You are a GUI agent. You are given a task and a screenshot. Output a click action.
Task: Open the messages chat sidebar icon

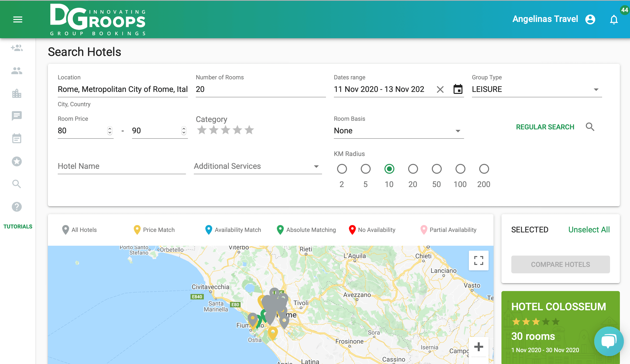pos(17,116)
